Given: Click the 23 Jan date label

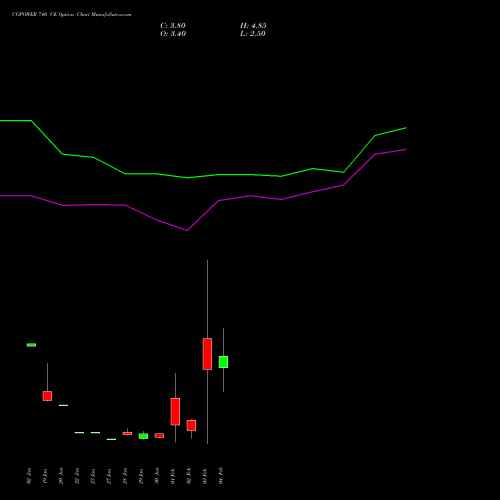Looking at the screenshot, I should click(93, 476).
